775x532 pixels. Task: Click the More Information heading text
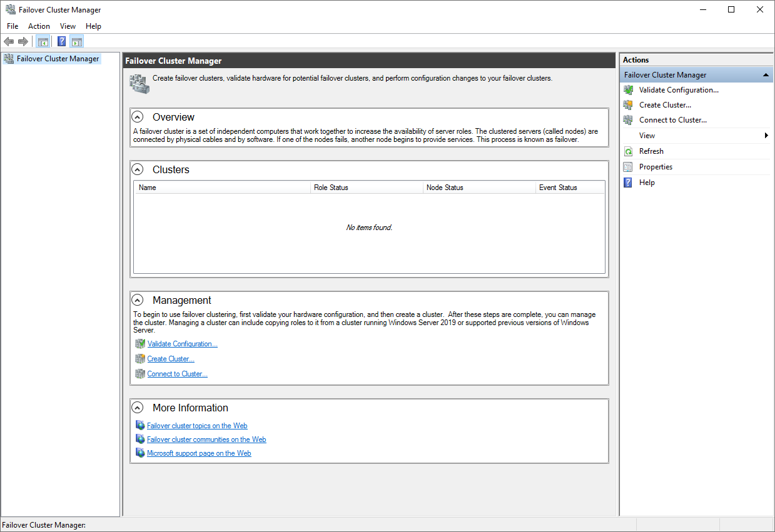click(190, 408)
